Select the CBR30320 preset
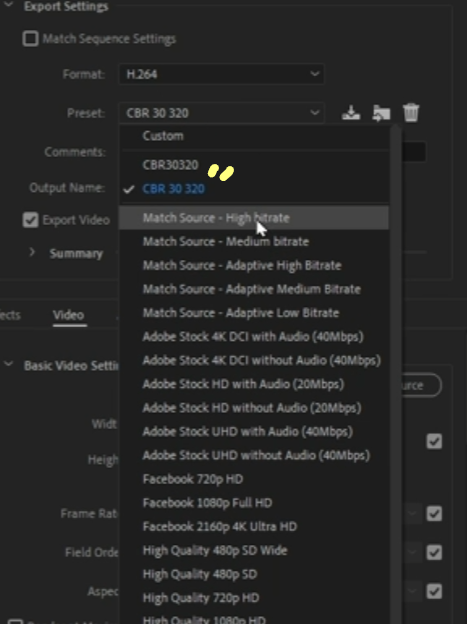The height and width of the screenshot is (624, 467). 254,165
